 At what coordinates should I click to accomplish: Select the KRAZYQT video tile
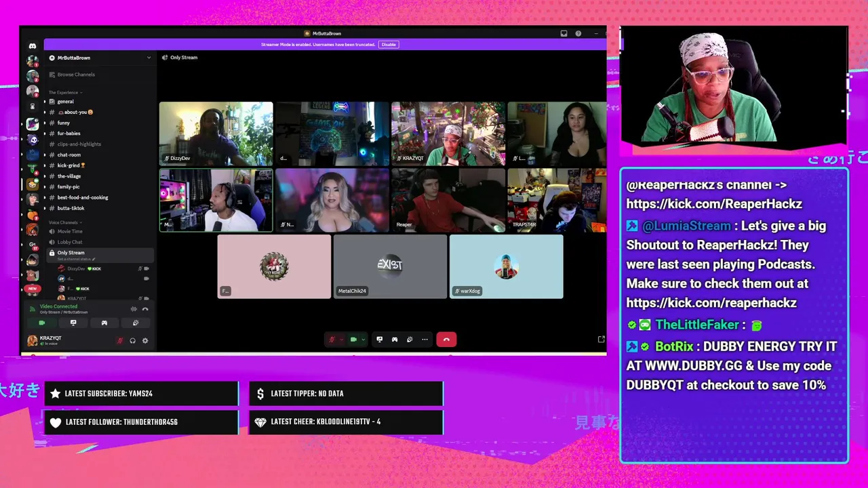pos(448,134)
